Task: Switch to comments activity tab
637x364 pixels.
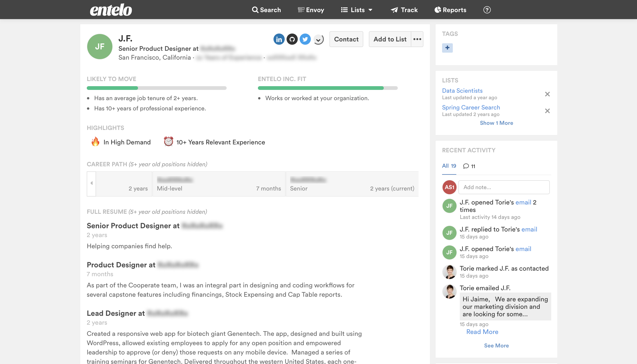Action: pyautogui.click(x=469, y=166)
